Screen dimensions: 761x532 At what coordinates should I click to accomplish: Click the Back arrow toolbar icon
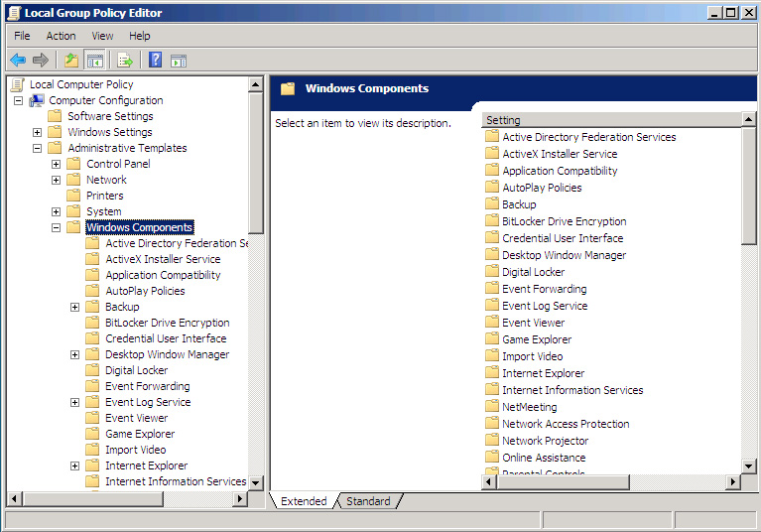[18, 61]
